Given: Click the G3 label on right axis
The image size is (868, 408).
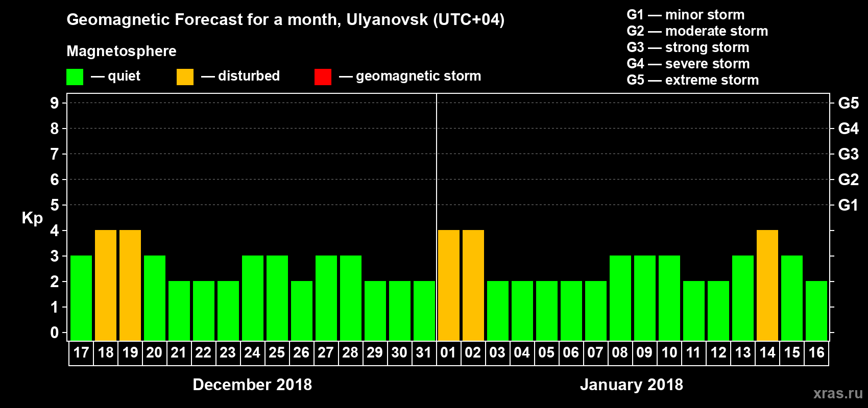Looking at the screenshot, I should 849,154.
